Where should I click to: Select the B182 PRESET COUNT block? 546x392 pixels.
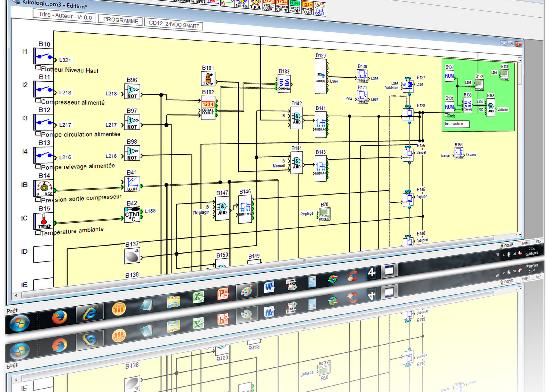click(208, 108)
